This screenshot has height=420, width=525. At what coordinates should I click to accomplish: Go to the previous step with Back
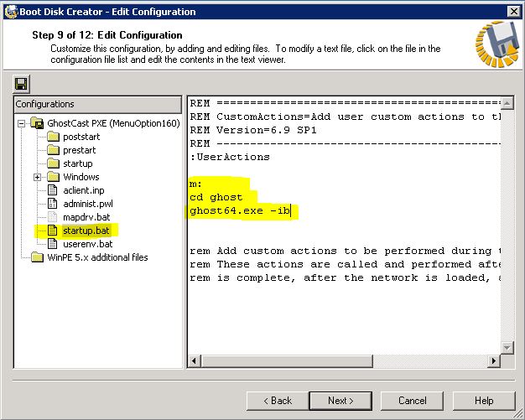[x=278, y=401]
